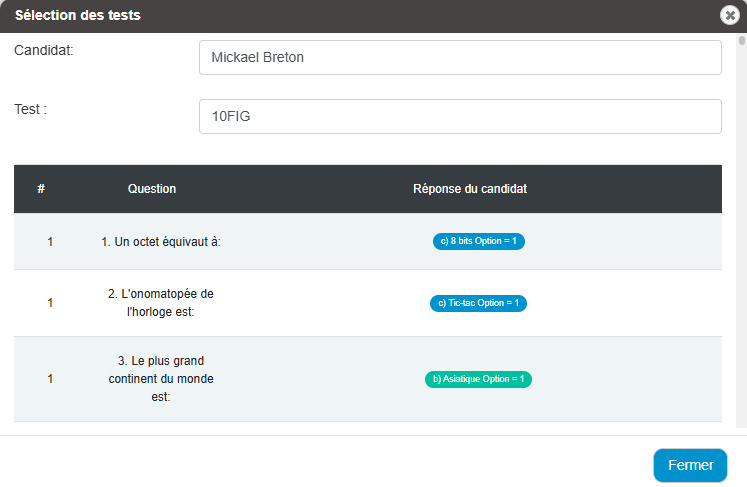747x487 pixels.
Task: Click the number cell in the continent row
Action: [50, 379]
